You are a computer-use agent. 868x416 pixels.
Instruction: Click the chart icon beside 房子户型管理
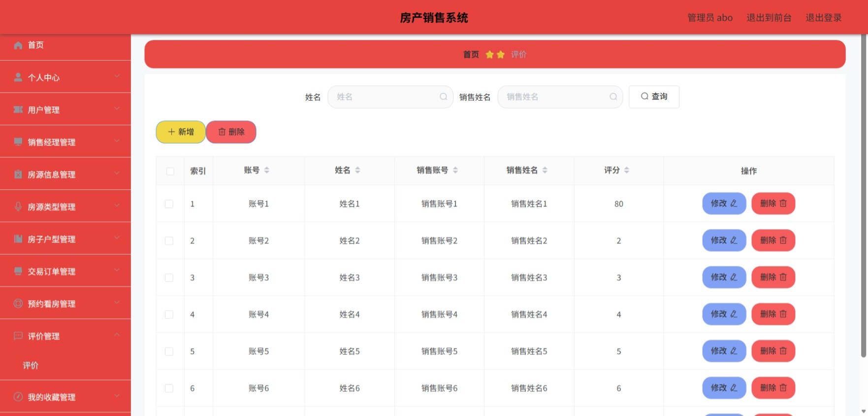tap(18, 239)
